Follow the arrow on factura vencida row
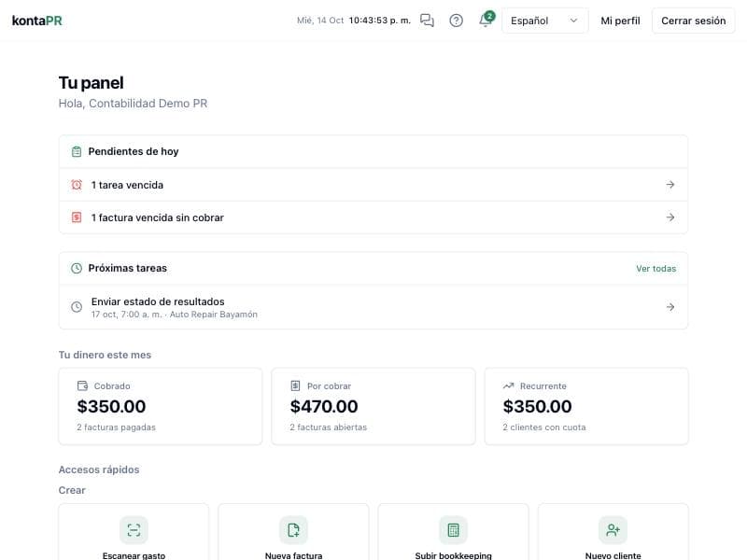The image size is (747, 560). pyautogui.click(x=670, y=217)
